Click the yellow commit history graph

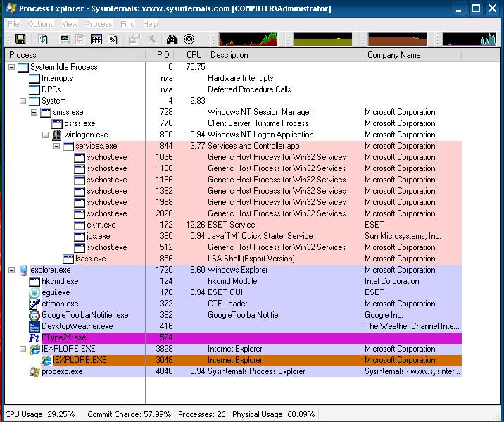322,39
